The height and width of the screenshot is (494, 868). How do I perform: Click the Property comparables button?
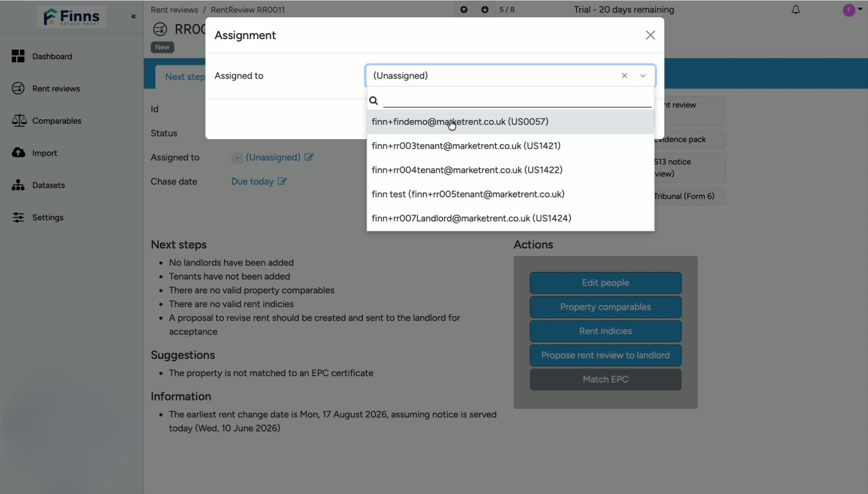tap(605, 307)
